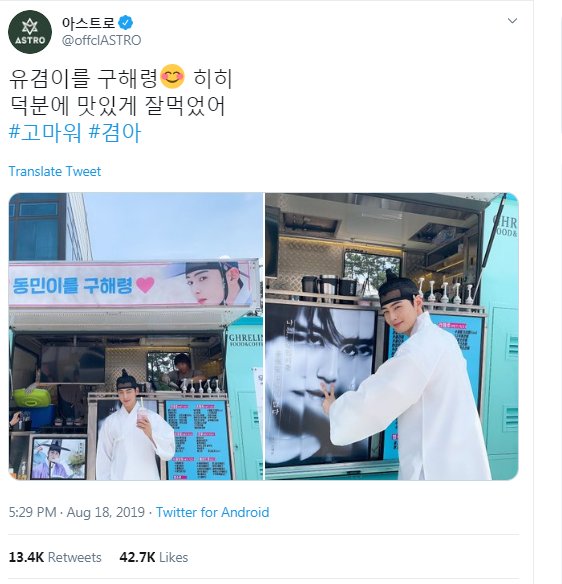Click the tweet text 유겸이를 구해령
The width and height of the screenshot is (562, 584).
pos(83,79)
